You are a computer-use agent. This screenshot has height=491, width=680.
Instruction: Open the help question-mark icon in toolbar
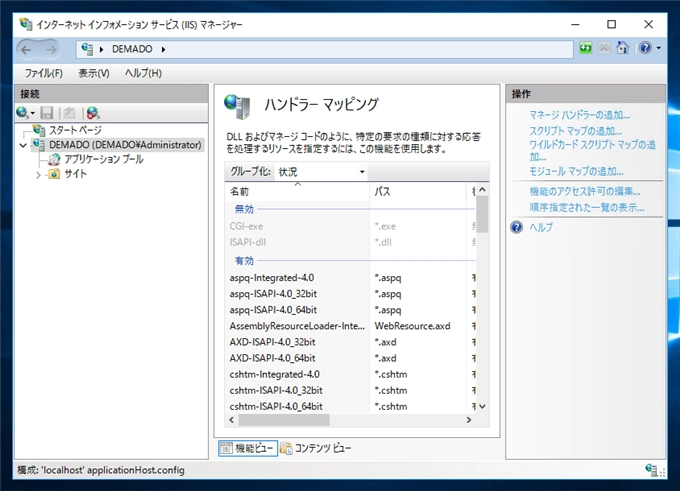645,48
